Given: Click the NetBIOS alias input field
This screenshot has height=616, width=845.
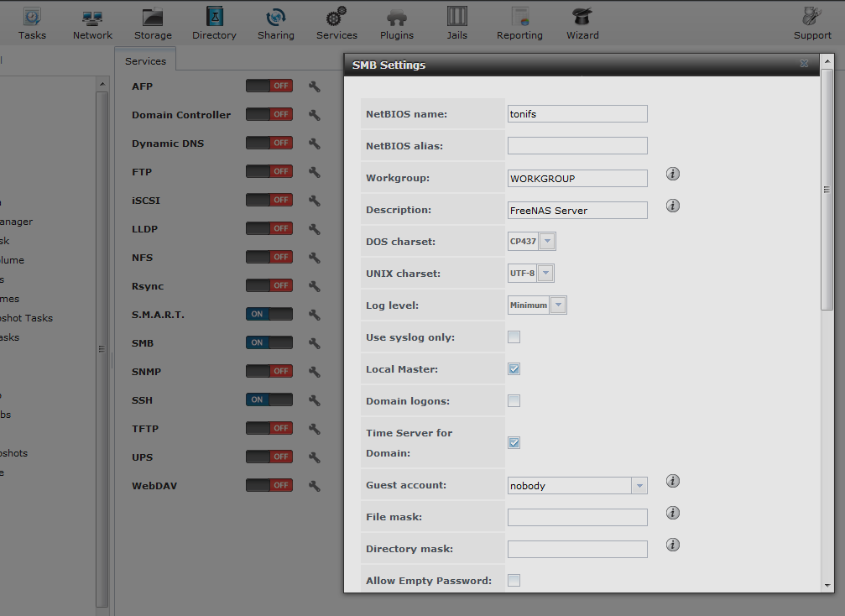Looking at the screenshot, I should [577, 146].
